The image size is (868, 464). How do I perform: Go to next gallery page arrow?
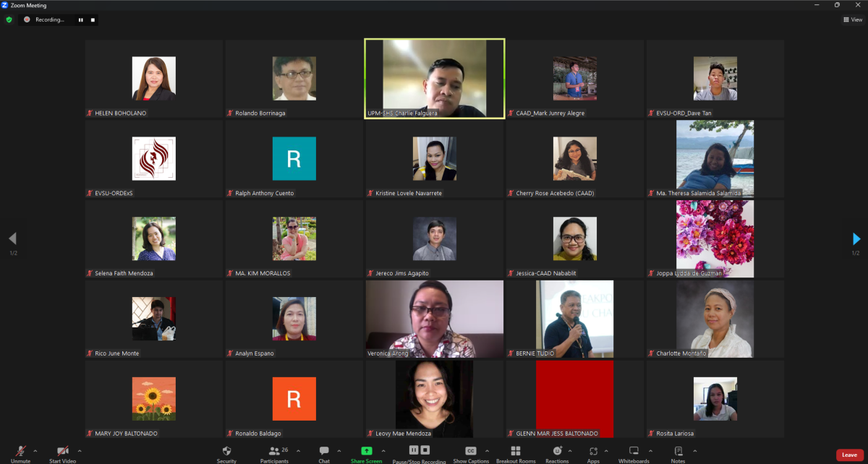856,239
